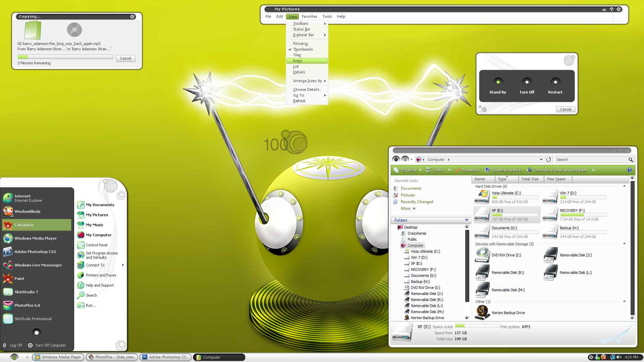644x362 pixels.
Task: Select Tiles view in View menu
Action: pyautogui.click(x=307, y=55)
